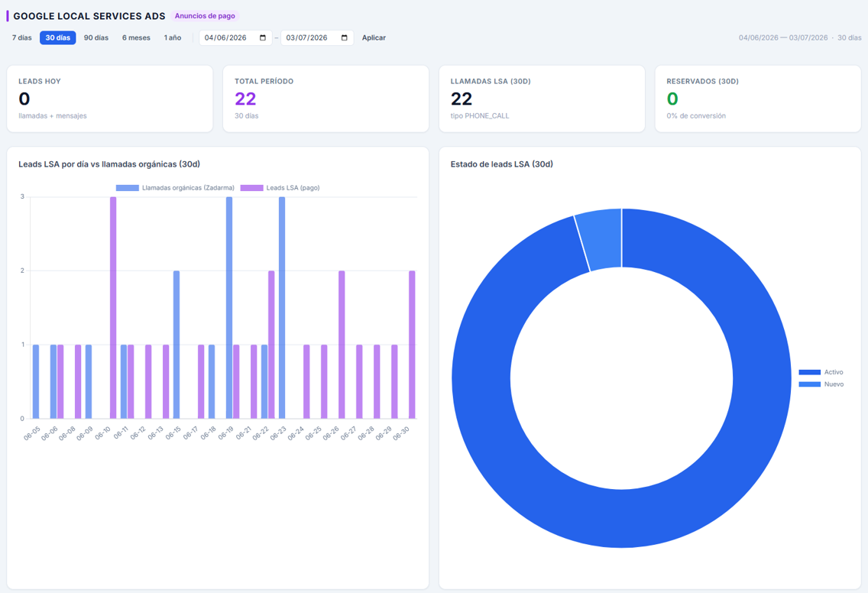This screenshot has height=593, width=868.
Task: Open calendar picker on start date 04/06/2026
Action: click(x=262, y=37)
